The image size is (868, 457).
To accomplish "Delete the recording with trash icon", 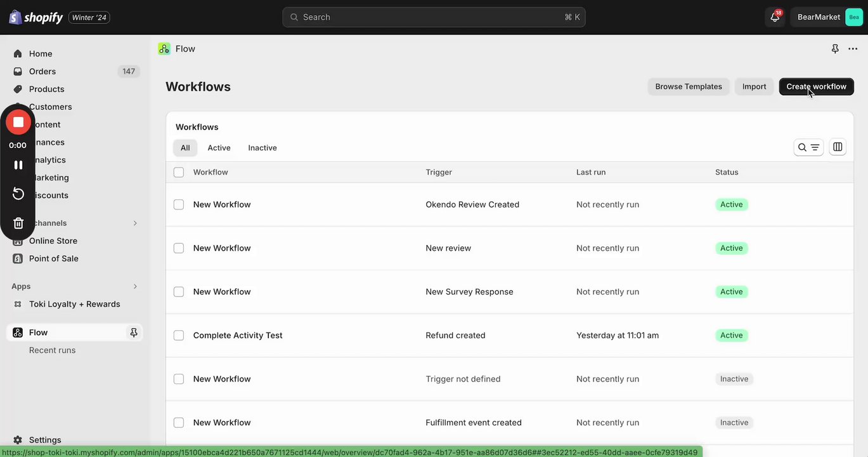I will [x=18, y=223].
